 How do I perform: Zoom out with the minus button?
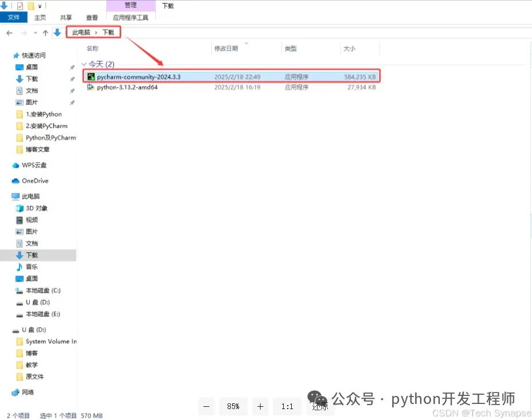coord(206,406)
